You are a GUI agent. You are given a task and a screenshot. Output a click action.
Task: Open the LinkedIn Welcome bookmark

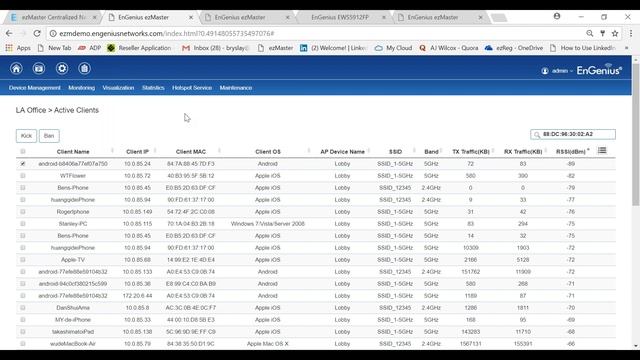[x=333, y=48]
